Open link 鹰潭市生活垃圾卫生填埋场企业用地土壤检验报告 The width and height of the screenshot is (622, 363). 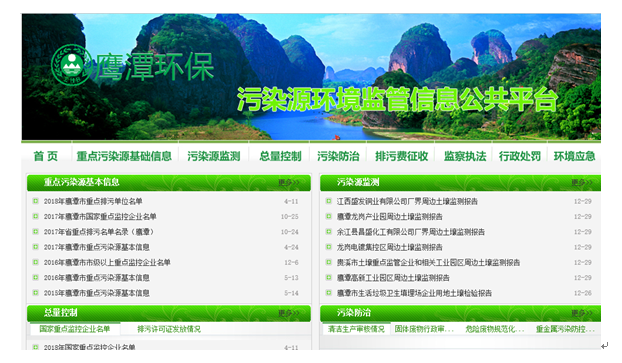coord(414,293)
